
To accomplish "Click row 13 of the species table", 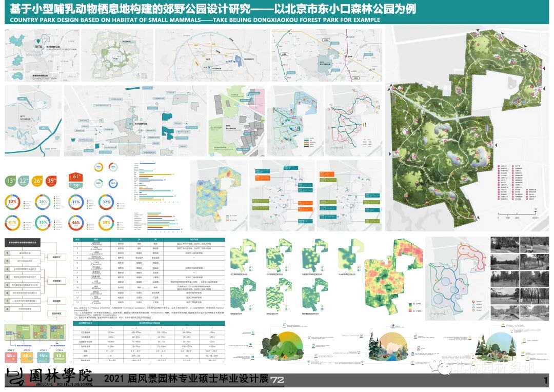I will point(149,303).
